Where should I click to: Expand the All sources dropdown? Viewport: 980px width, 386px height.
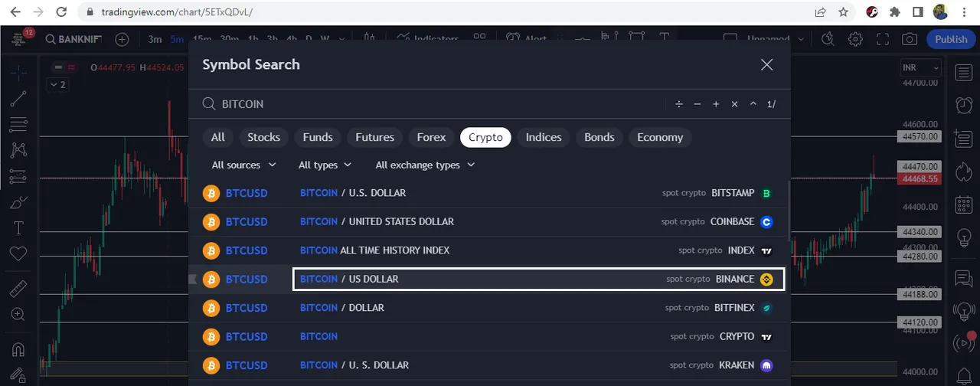[x=243, y=165]
